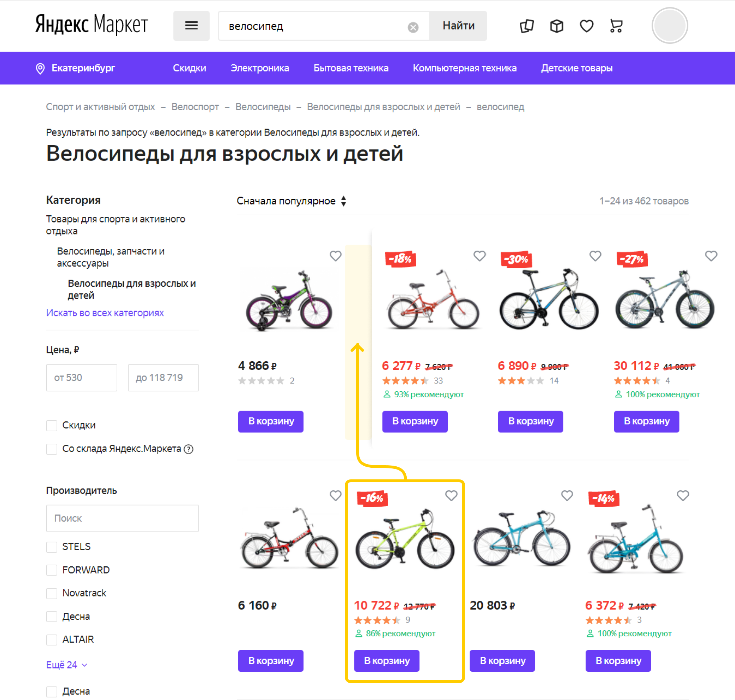This screenshot has height=700, width=735.
Task: Open the comparison lists icon
Action: (527, 26)
